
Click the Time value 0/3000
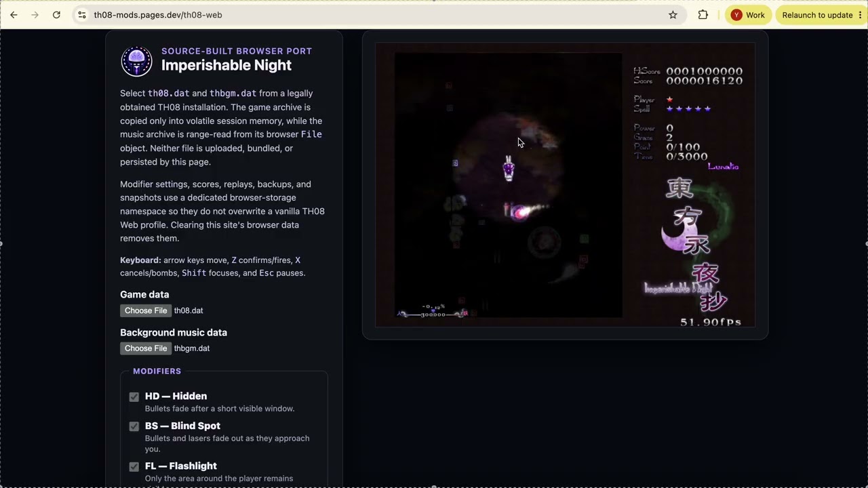click(x=686, y=156)
